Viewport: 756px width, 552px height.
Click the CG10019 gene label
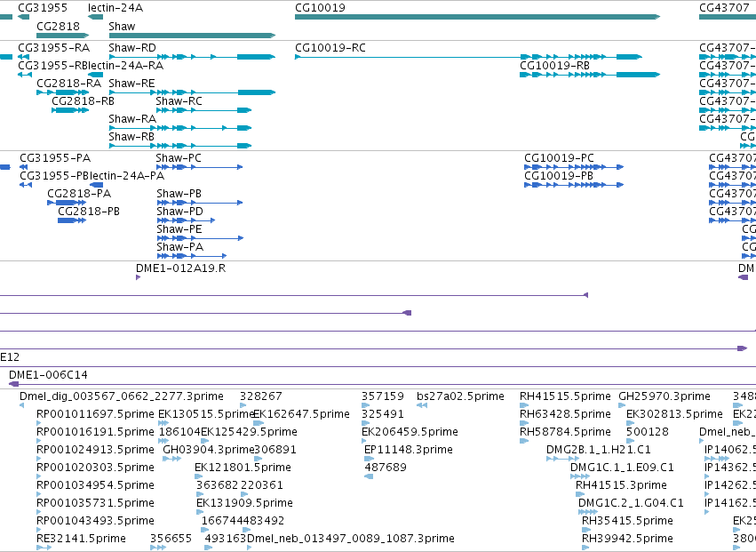pos(320,8)
